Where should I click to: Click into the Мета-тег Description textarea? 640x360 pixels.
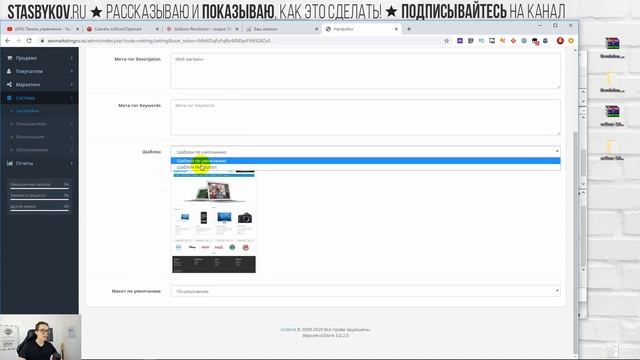(365, 71)
